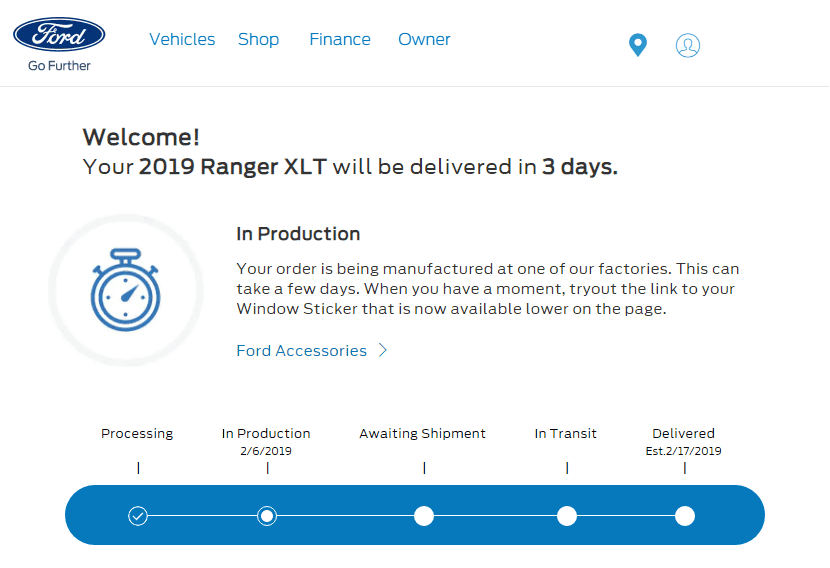Select the In Production step circle
Viewport: 830px width, 568px height.
267,516
